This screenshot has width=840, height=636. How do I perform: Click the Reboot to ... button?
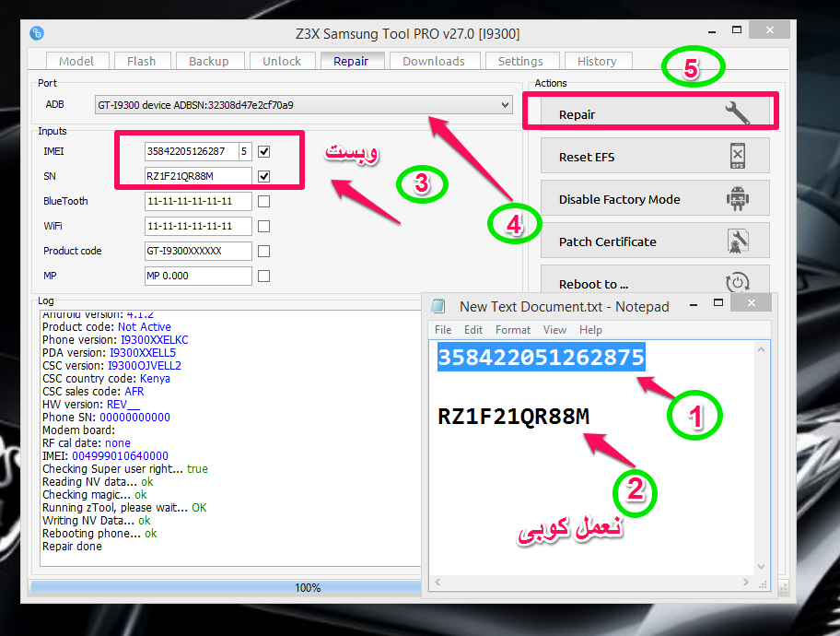click(x=655, y=280)
